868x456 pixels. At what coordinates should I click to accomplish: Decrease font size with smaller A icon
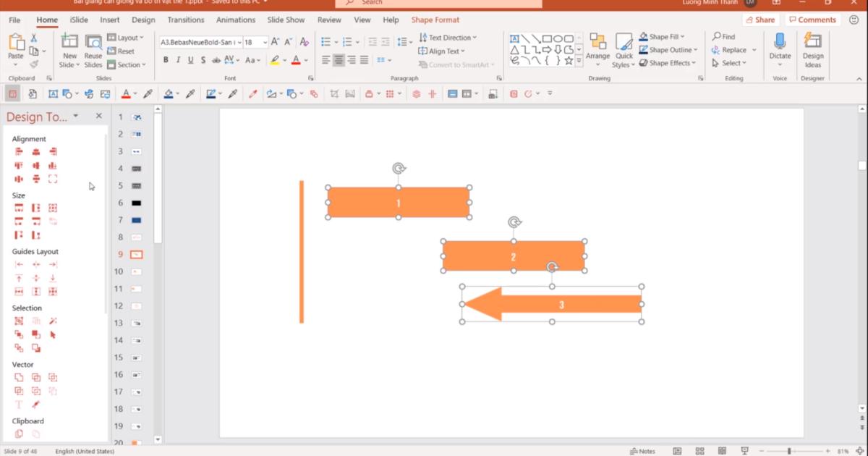(288, 42)
